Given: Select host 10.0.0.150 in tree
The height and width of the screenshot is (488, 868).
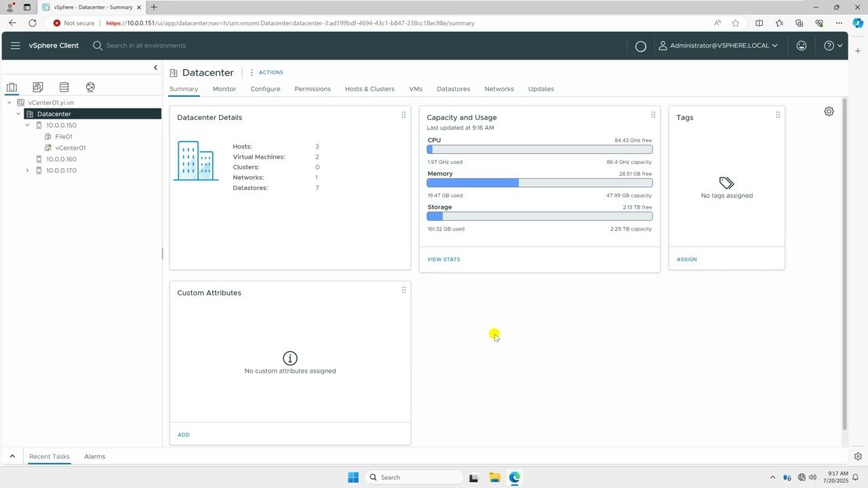Looking at the screenshot, I should tap(61, 125).
